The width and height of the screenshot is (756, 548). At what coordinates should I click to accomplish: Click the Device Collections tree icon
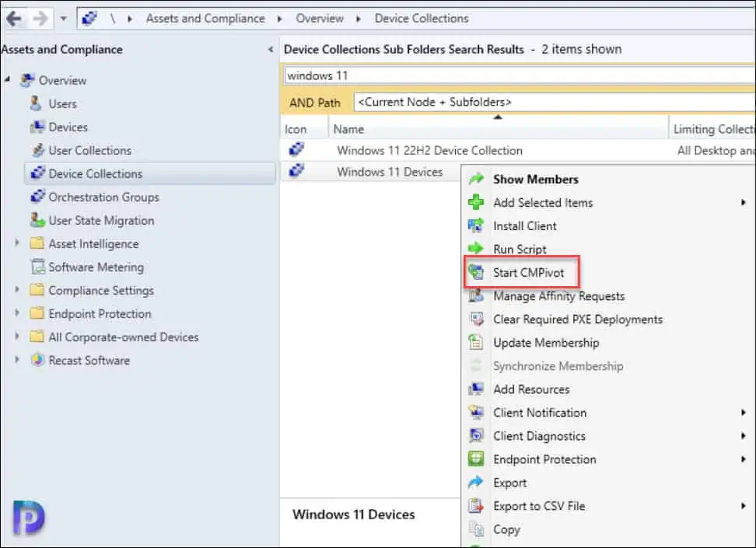tap(37, 173)
